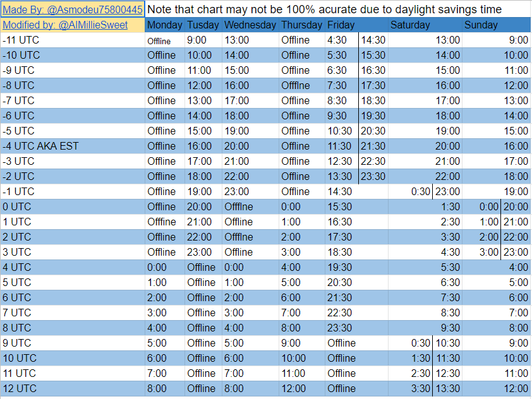Select the Tuesday column header
The height and width of the screenshot is (399, 532).
(x=202, y=25)
